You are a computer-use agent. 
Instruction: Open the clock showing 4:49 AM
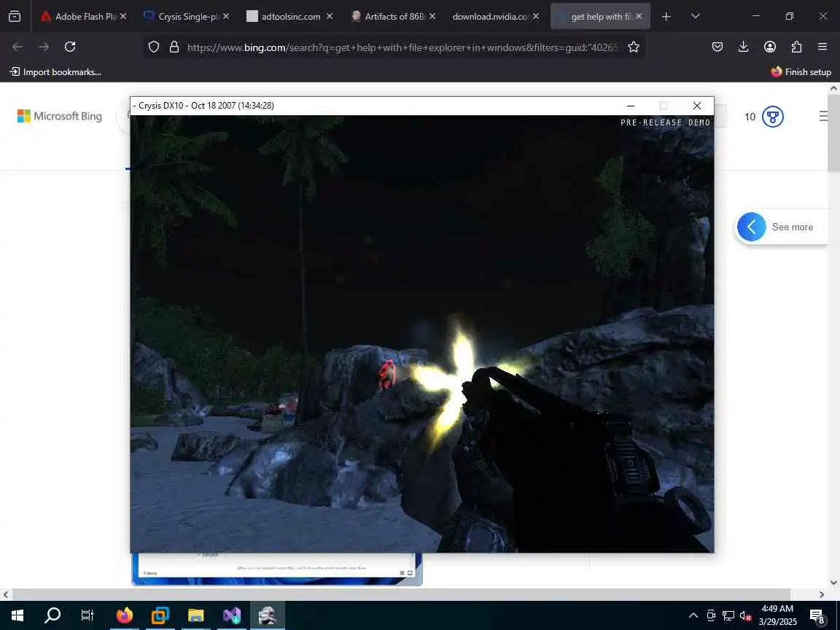pos(778,615)
